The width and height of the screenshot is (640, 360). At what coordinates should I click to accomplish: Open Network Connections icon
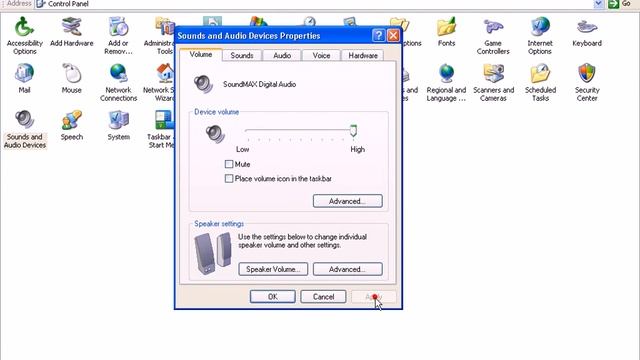point(118,82)
